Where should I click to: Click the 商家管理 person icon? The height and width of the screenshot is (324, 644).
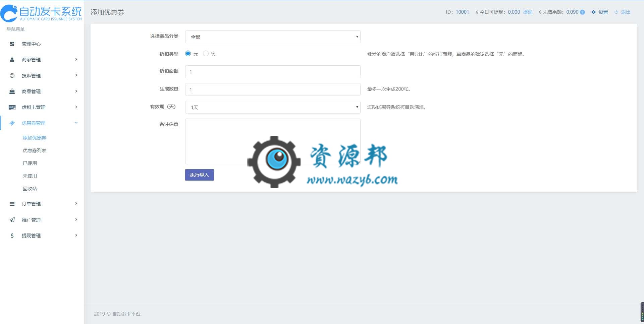point(12,60)
